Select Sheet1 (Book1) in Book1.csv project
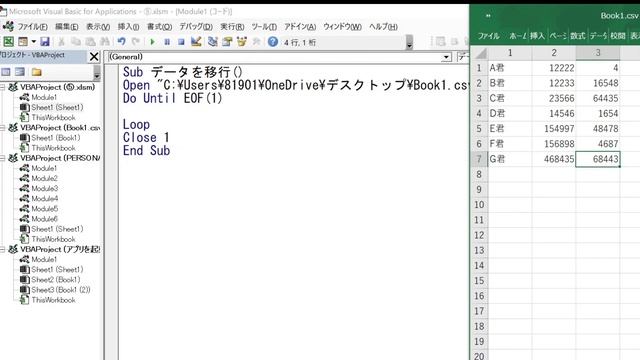Viewport: 640px width, 360px height. [x=56, y=138]
